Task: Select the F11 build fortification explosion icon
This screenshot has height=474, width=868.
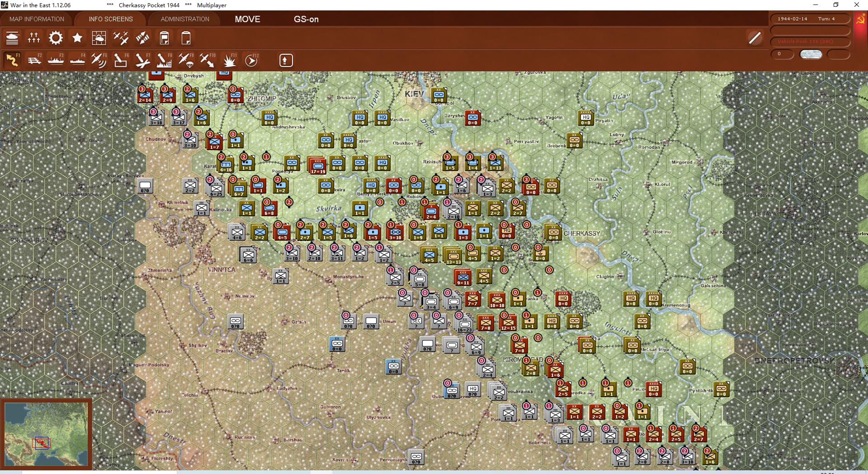Action: [x=229, y=60]
